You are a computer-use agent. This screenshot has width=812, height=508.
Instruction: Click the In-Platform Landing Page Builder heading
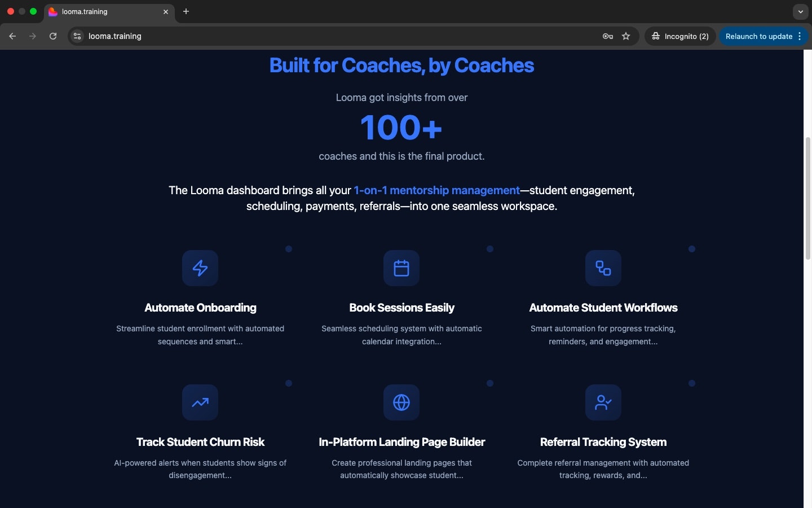(401, 442)
